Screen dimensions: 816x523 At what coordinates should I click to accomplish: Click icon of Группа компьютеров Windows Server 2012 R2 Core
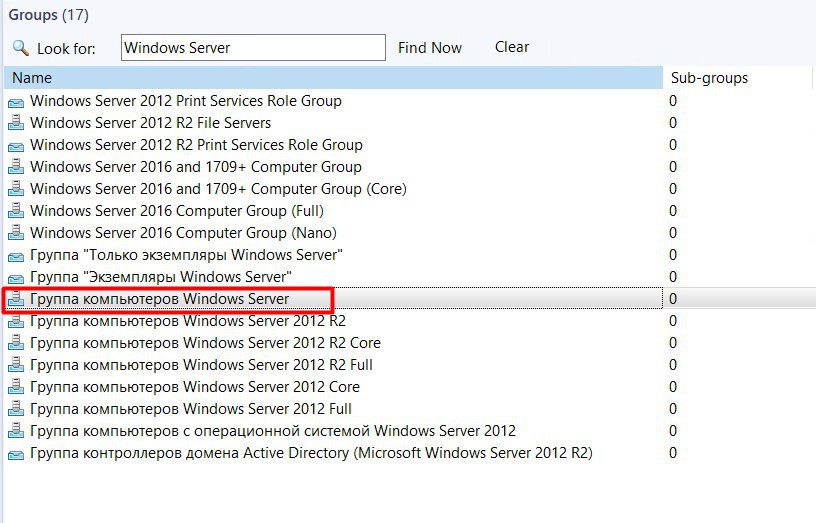(x=16, y=343)
